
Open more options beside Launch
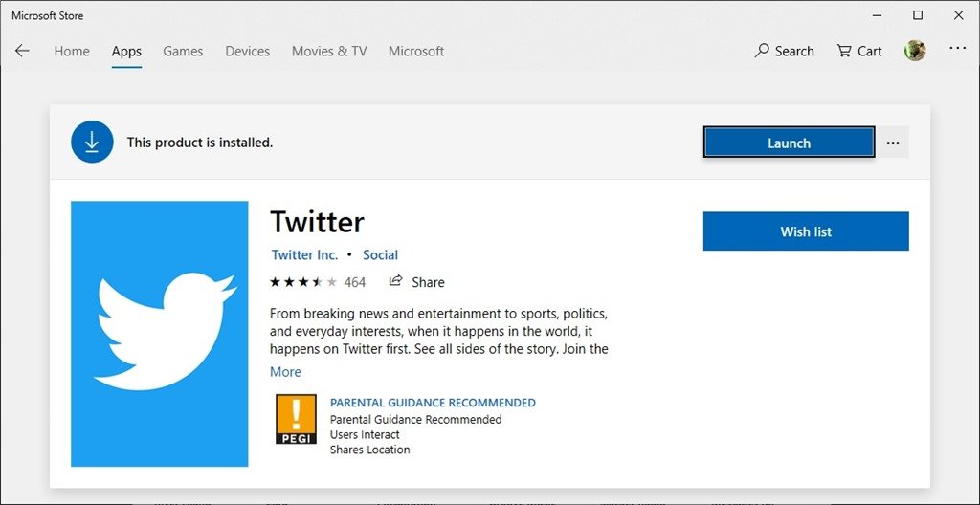(893, 143)
